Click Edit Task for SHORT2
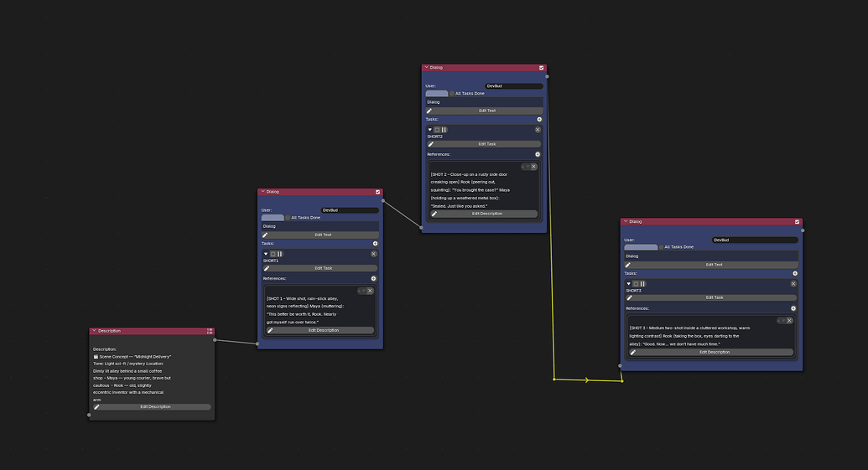This screenshot has height=470, width=868. (485, 144)
